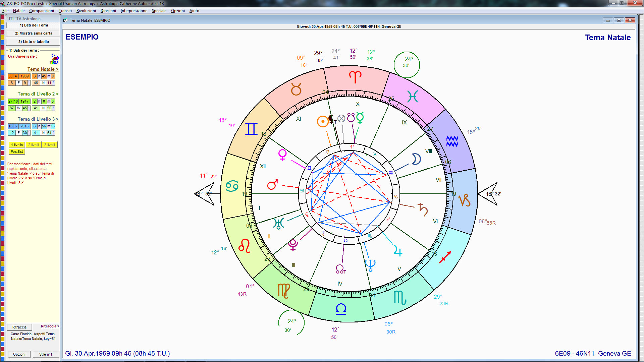Click the Virgo sign on the zodiac ring
644x362 pixels.
coord(284,290)
